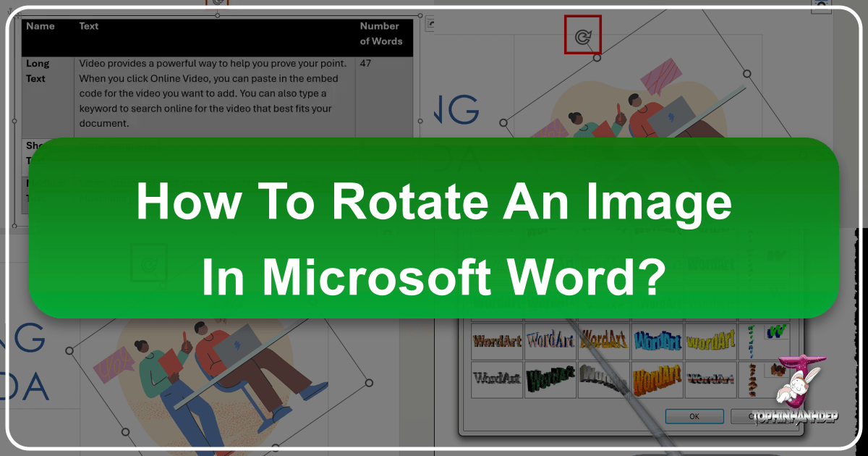The height and width of the screenshot is (456, 868).
Task: Select the orange WordArt style in the bottom row
Action: click(x=657, y=377)
